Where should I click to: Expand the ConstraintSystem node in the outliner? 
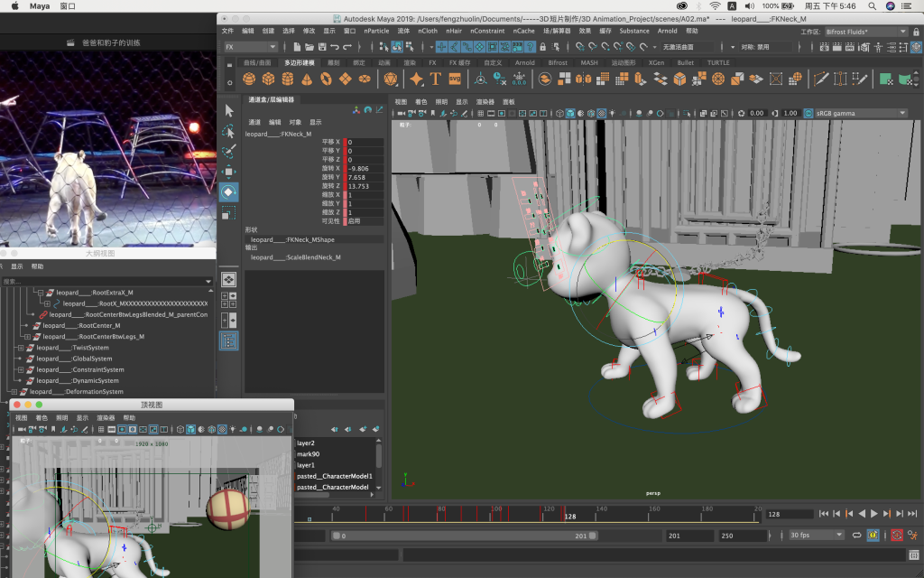click(x=21, y=369)
